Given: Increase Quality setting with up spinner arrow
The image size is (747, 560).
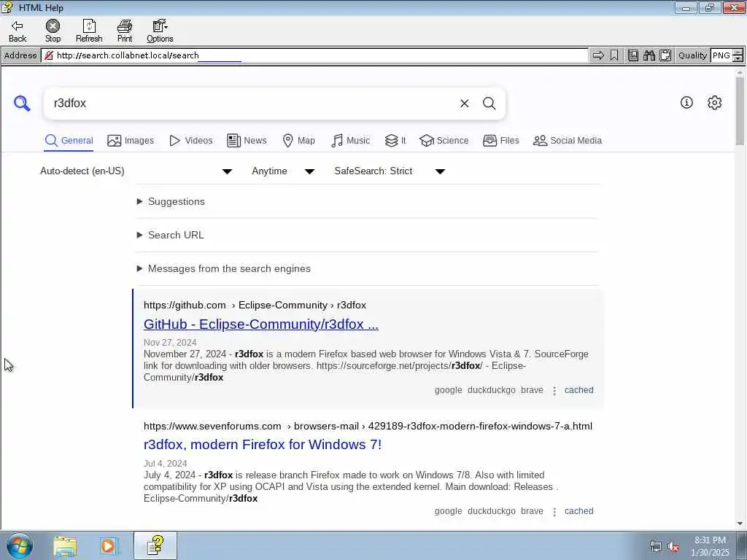Looking at the screenshot, I should [738, 52].
